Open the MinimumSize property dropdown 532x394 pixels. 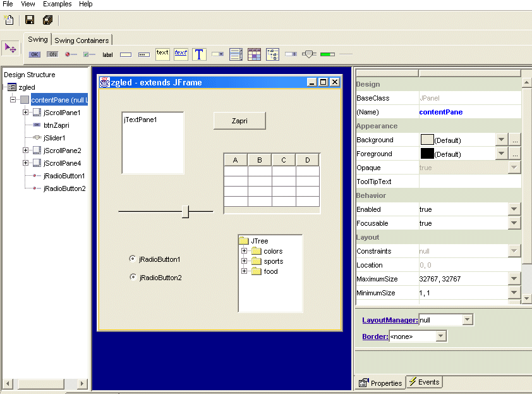click(514, 293)
